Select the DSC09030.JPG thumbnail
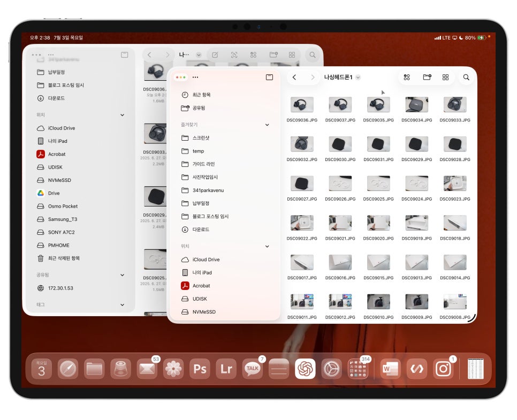The width and height of the screenshot is (517, 420). tap(340, 144)
